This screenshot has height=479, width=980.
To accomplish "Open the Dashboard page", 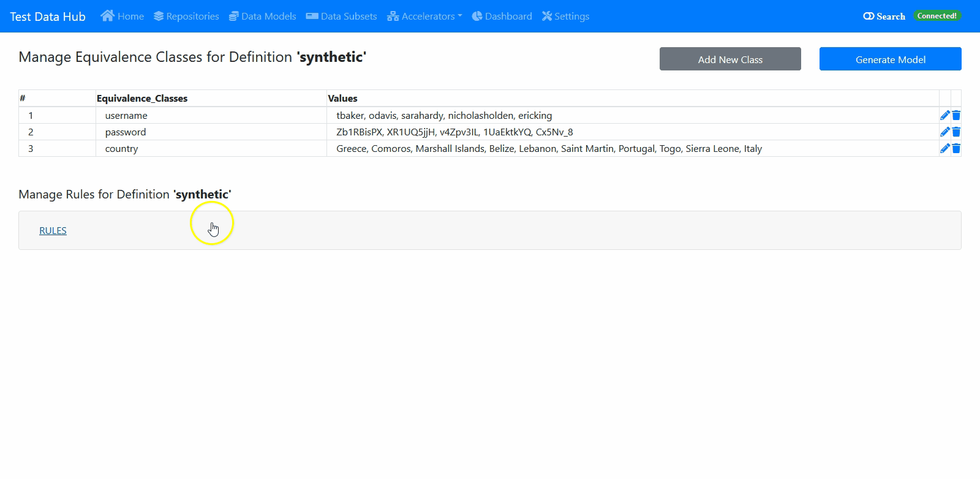I will point(502,17).
